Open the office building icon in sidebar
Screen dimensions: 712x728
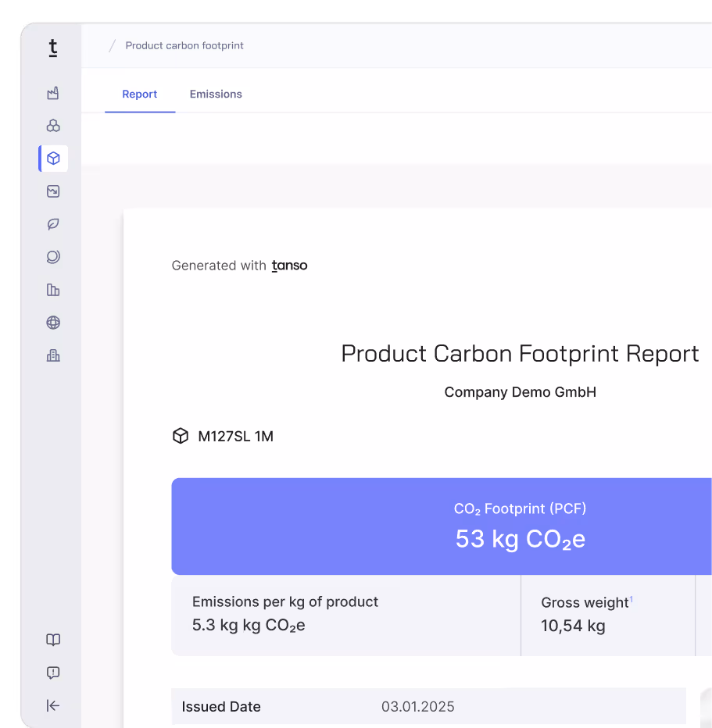coord(53,355)
